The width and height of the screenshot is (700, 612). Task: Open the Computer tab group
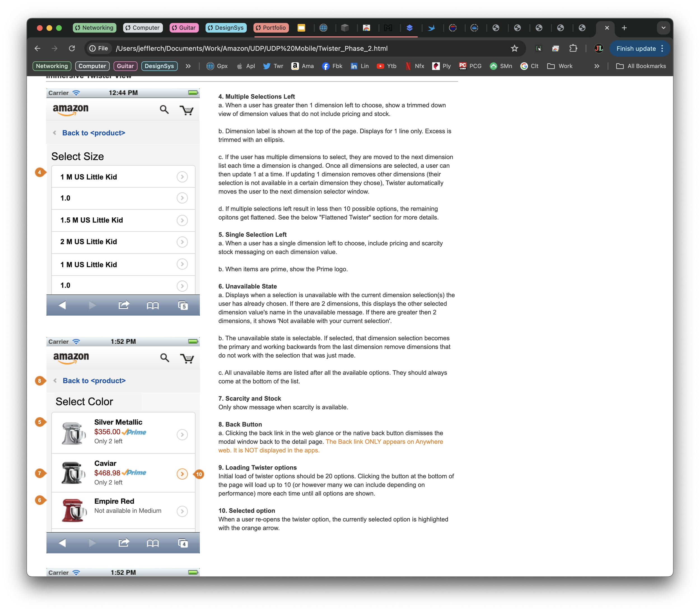click(x=143, y=28)
